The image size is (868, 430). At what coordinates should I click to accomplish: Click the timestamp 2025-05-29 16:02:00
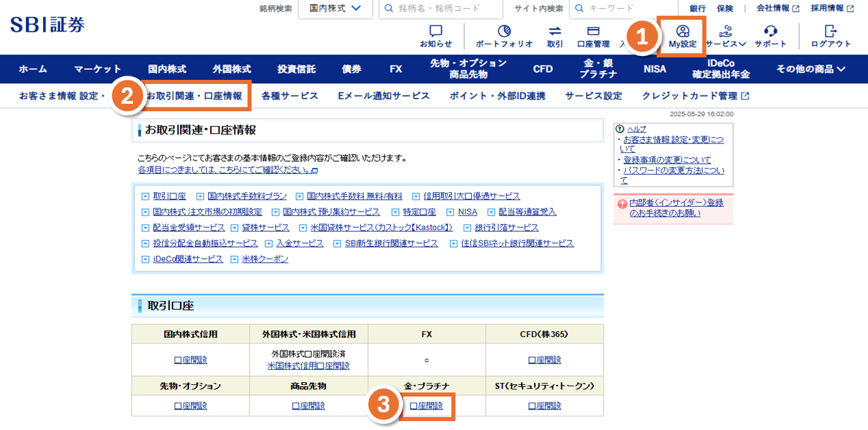point(702,115)
